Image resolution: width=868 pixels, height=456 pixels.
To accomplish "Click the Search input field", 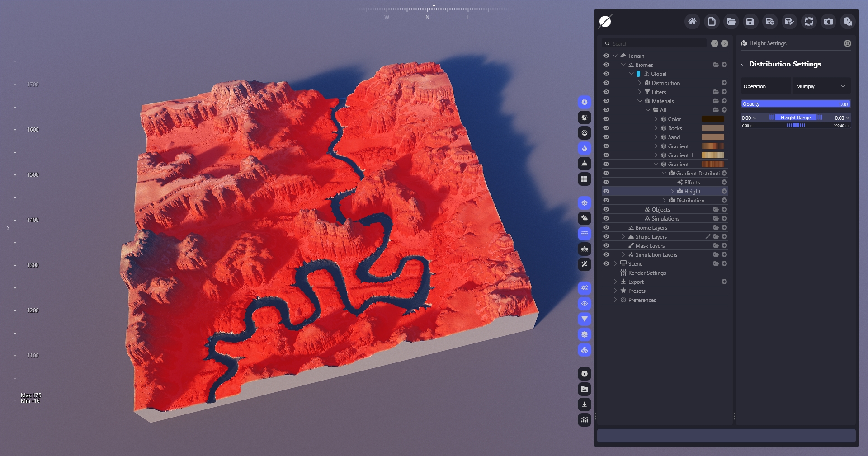I will [x=658, y=44].
